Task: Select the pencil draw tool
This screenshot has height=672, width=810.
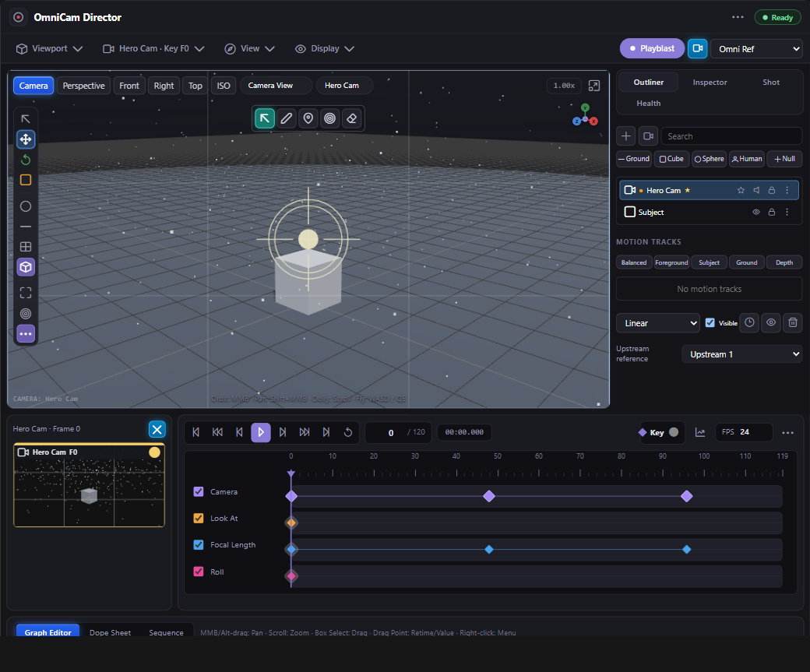Action: pyautogui.click(x=286, y=118)
